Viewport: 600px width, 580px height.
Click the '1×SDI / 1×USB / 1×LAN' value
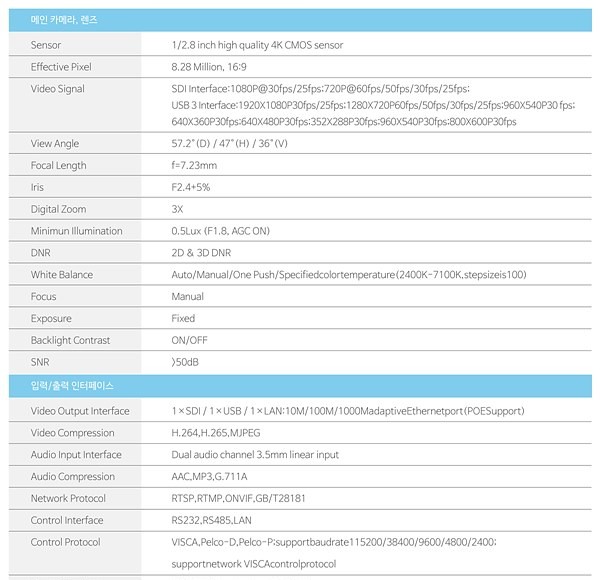(348, 411)
